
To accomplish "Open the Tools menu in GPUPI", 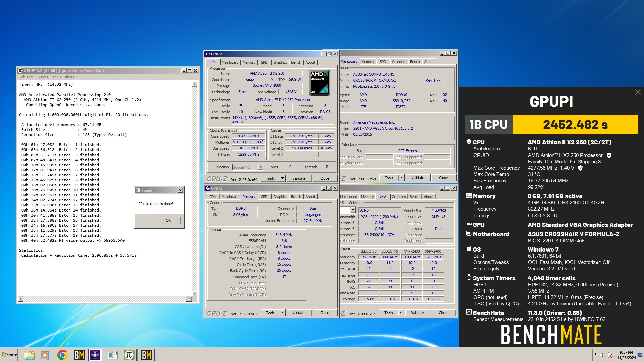I will click(x=57, y=77).
